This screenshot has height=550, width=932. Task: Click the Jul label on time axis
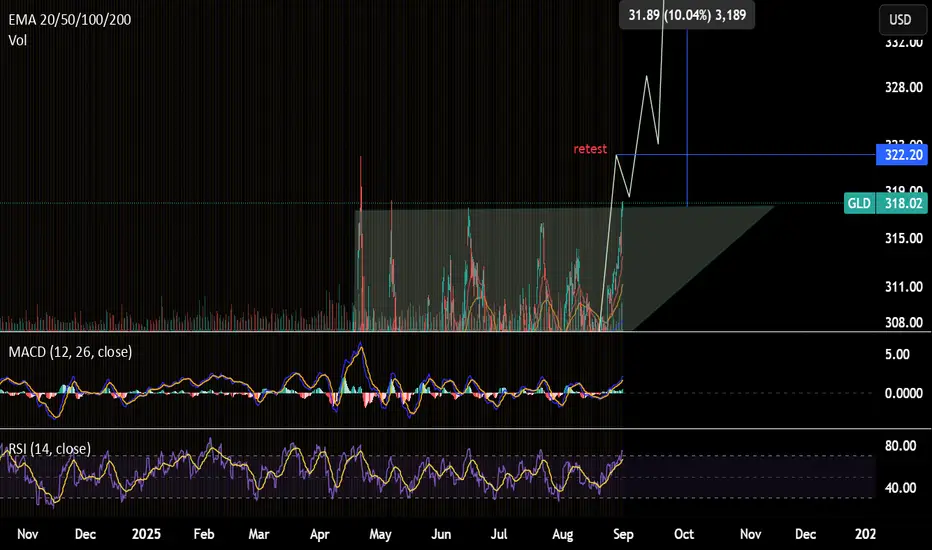[499, 534]
